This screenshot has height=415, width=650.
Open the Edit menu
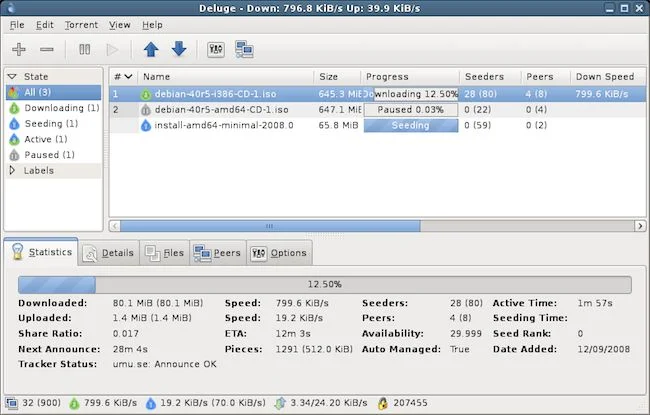coord(44,25)
